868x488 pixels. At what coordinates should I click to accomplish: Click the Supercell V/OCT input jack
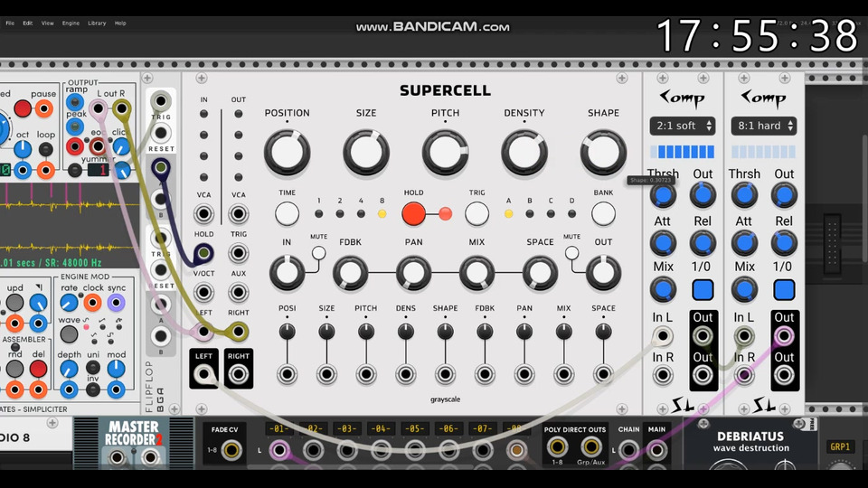point(203,292)
